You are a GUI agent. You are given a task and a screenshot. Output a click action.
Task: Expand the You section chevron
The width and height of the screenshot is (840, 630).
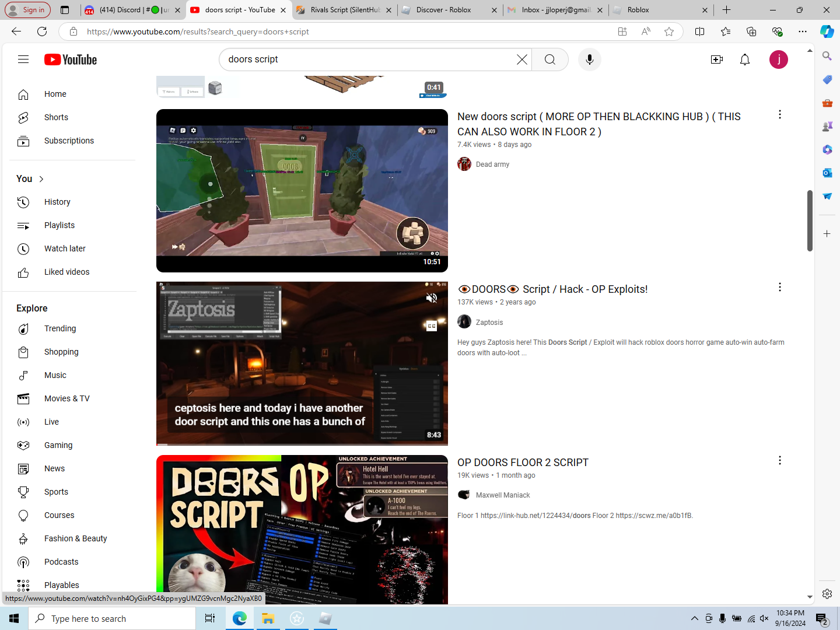(x=41, y=179)
